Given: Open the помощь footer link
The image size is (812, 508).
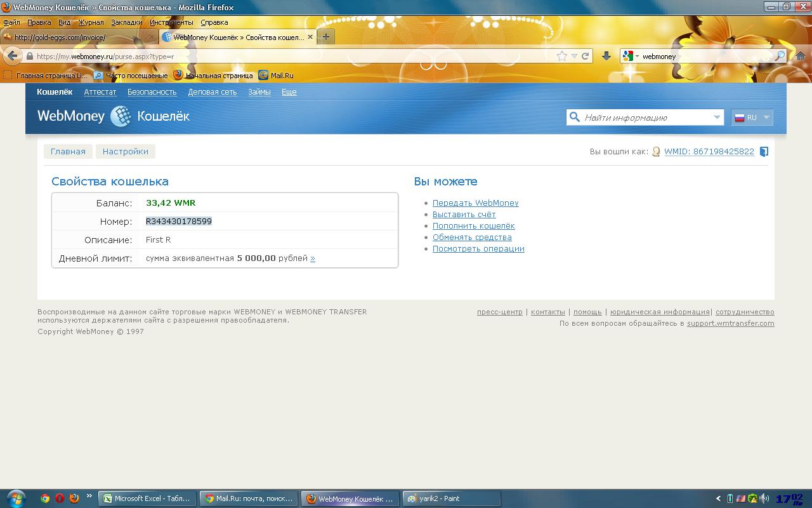Looking at the screenshot, I should (x=587, y=312).
